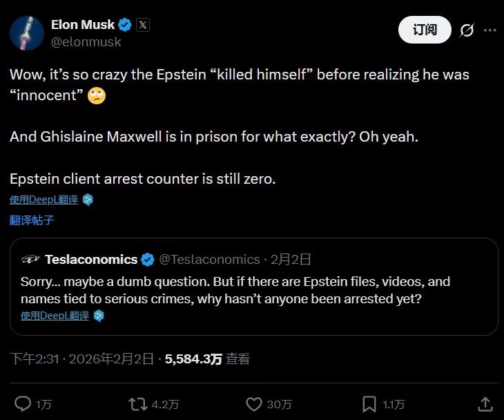
Task: Click the DeepL logo icon under main post
Action: [88, 200]
